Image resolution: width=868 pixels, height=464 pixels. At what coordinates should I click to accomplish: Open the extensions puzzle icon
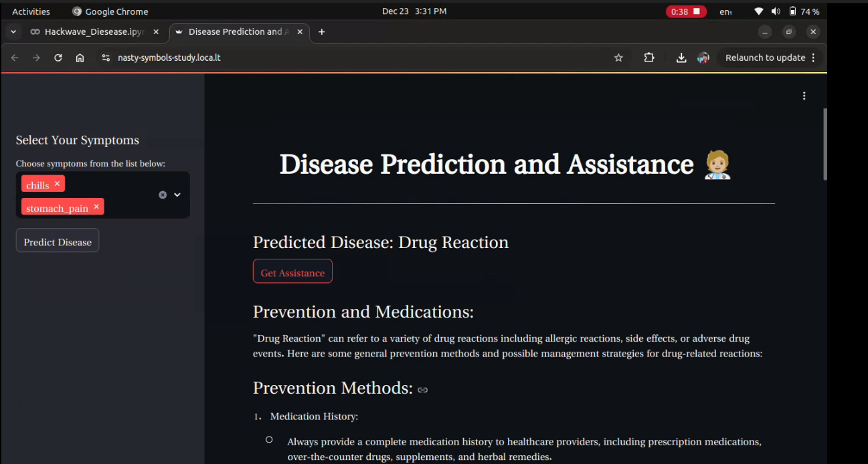[648, 57]
